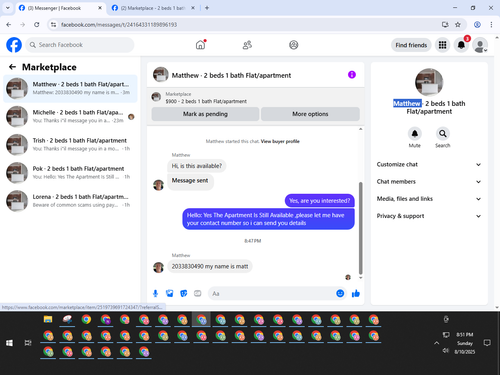The image size is (500, 375).
Task: Click the voice clip microphone icon
Action: point(155,293)
